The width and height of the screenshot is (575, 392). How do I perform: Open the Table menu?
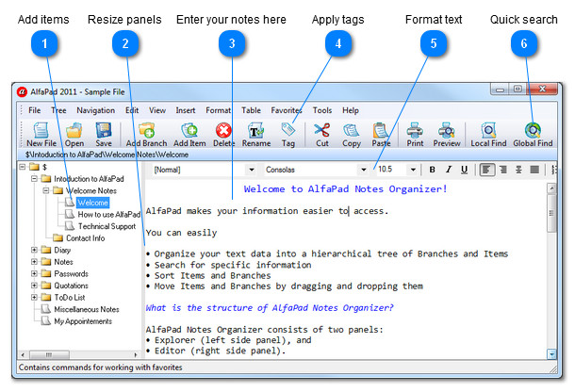tap(251, 110)
